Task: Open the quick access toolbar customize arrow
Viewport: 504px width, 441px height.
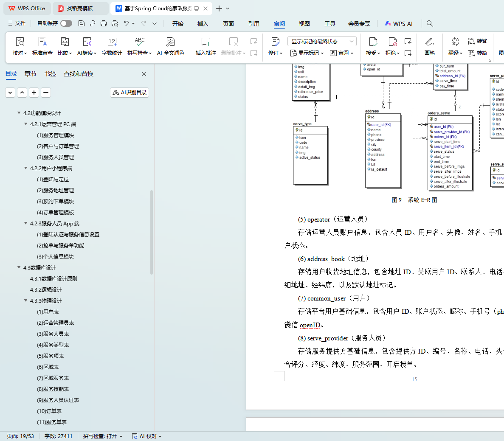Action: [x=155, y=23]
